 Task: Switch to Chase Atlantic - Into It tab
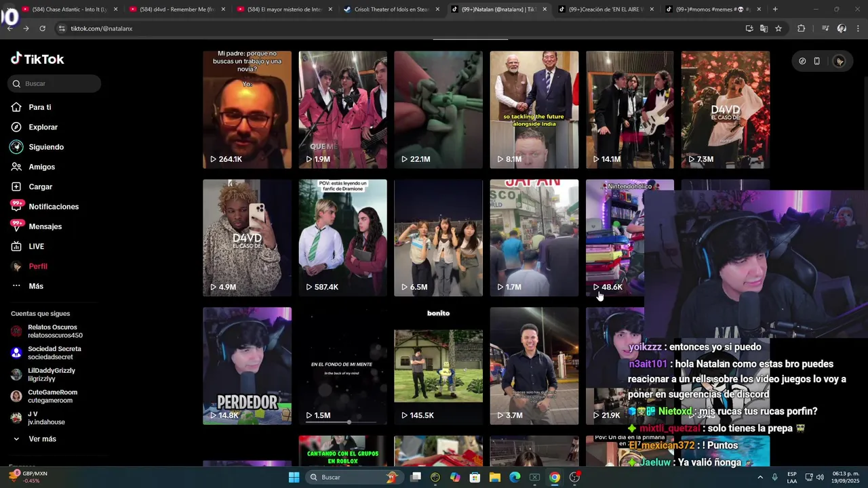(x=70, y=9)
